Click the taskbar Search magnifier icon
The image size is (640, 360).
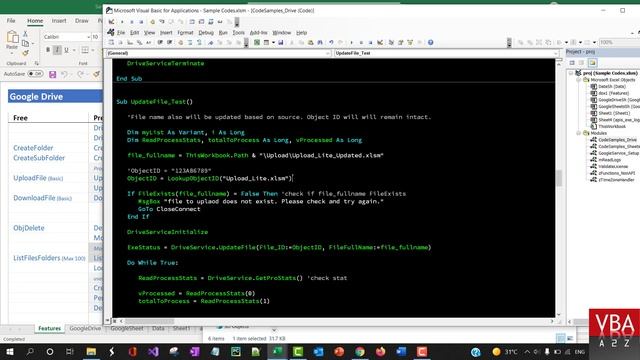pyautogui.click(x=30, y=351)
